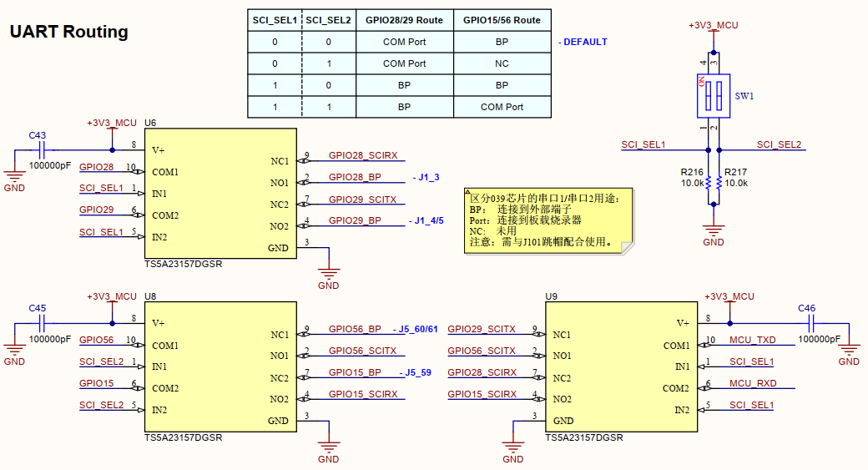This screenshot has height=470, width=868.
Task: Select the U6 TS5A23157DGSR chip body
Action: (x=220, y=194)
